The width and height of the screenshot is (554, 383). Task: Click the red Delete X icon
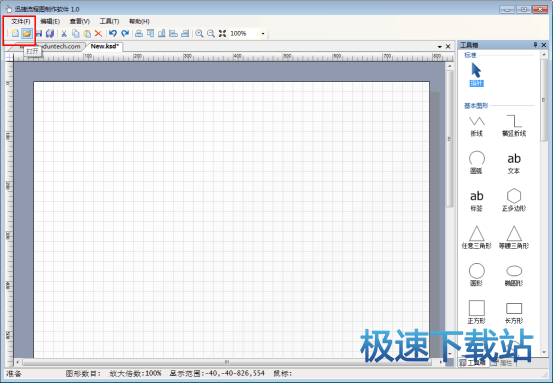click(98, 34)
